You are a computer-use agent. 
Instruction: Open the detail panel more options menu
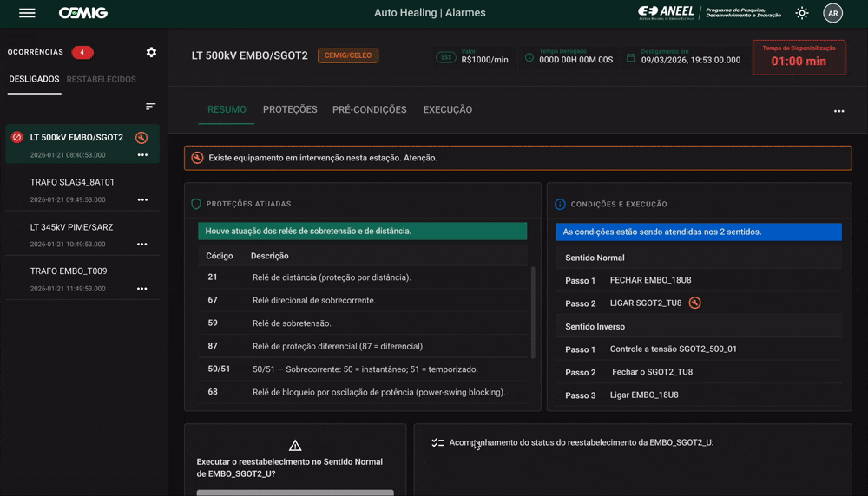click(839, 111)
